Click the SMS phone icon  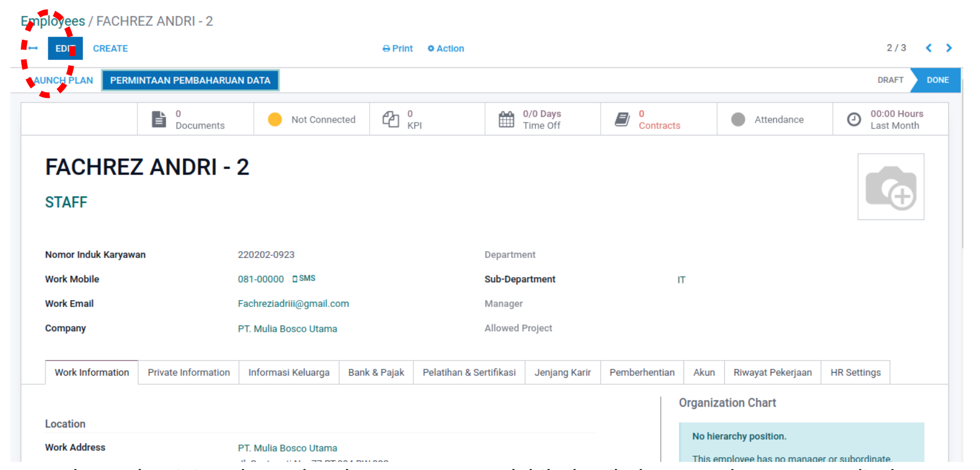(x=295, y=279)
